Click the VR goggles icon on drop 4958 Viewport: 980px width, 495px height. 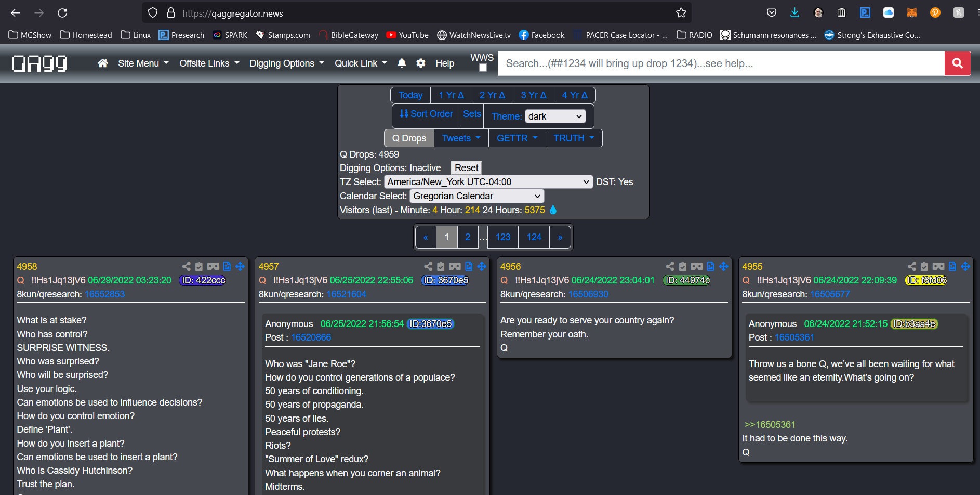click(213, 266)
